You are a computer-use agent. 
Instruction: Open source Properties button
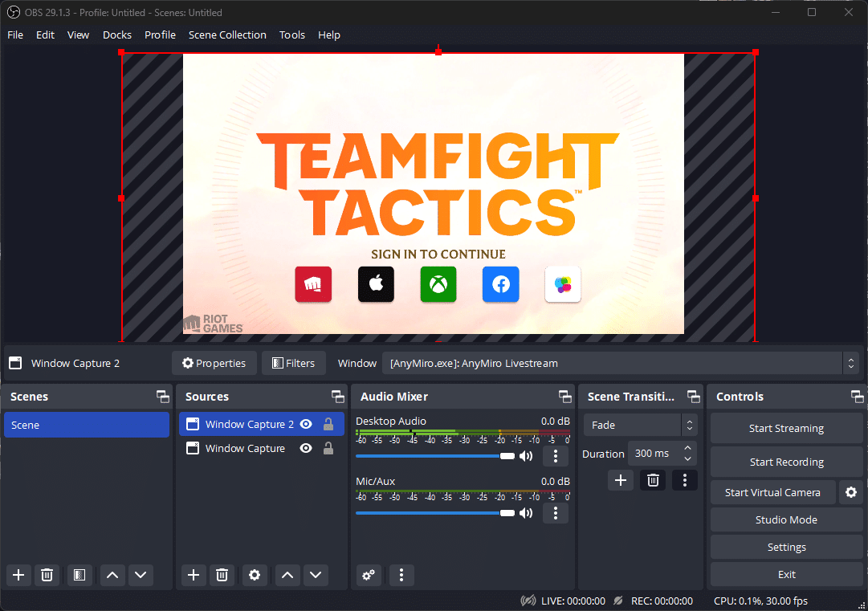click(x=214, y=363)
